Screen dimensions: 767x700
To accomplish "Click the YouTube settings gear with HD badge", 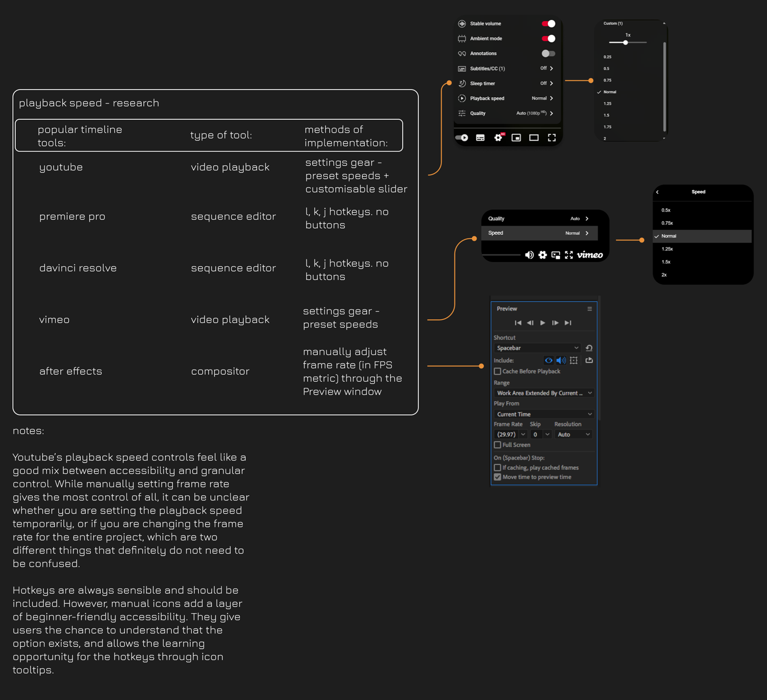I will point(498,138).
